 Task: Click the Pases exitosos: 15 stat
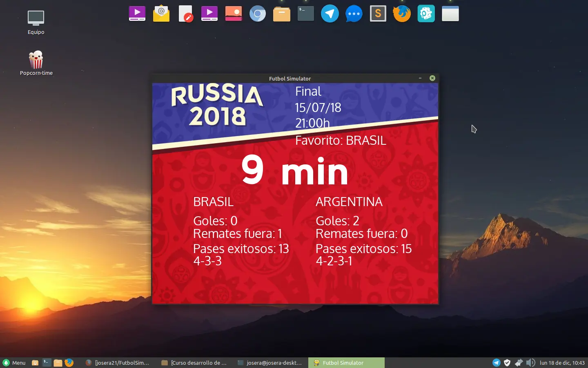click(x=363, y=249)
